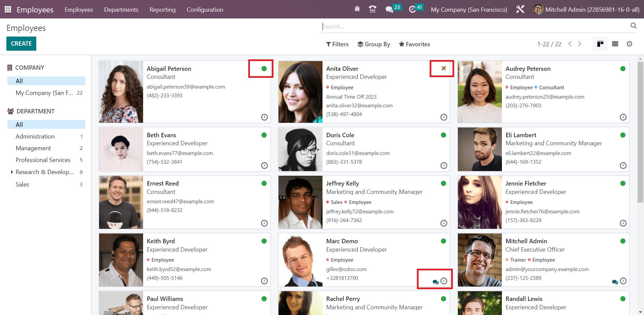Open the Reporting menu
This screenshot has width=644, height=315.
162,10
